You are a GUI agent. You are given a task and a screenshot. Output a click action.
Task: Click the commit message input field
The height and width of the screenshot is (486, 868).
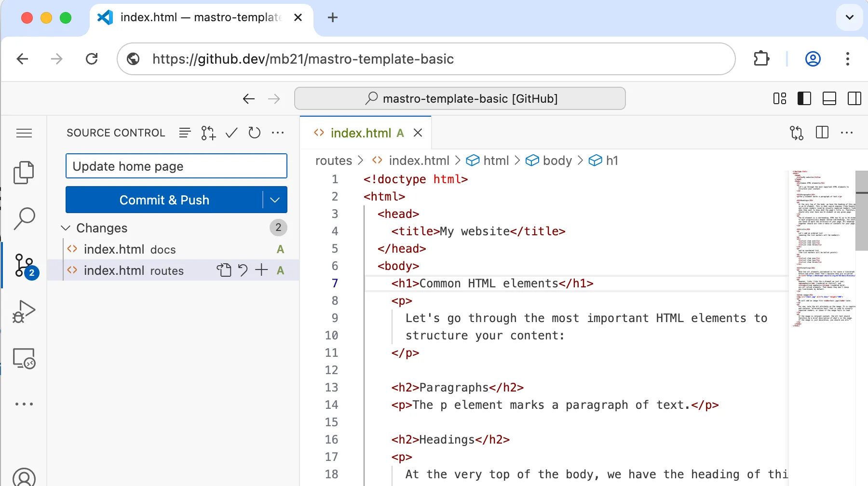176,166
